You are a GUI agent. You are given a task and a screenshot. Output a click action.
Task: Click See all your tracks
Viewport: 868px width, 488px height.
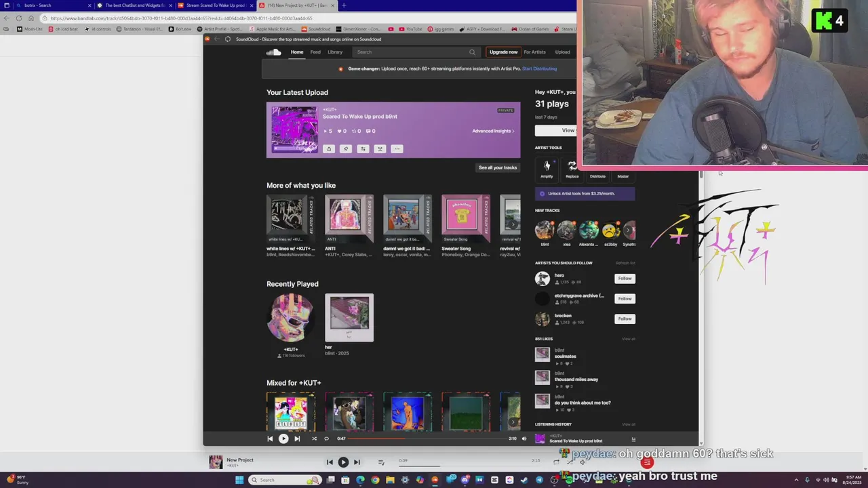pyautogui.click(x=498, y=167)
